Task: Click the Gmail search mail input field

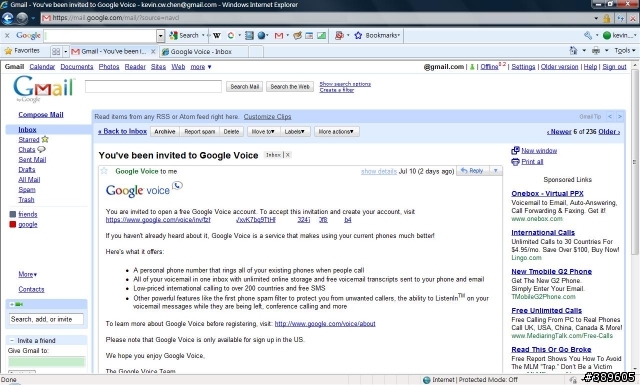Action: pyautogui.click(x=153, y=86)
